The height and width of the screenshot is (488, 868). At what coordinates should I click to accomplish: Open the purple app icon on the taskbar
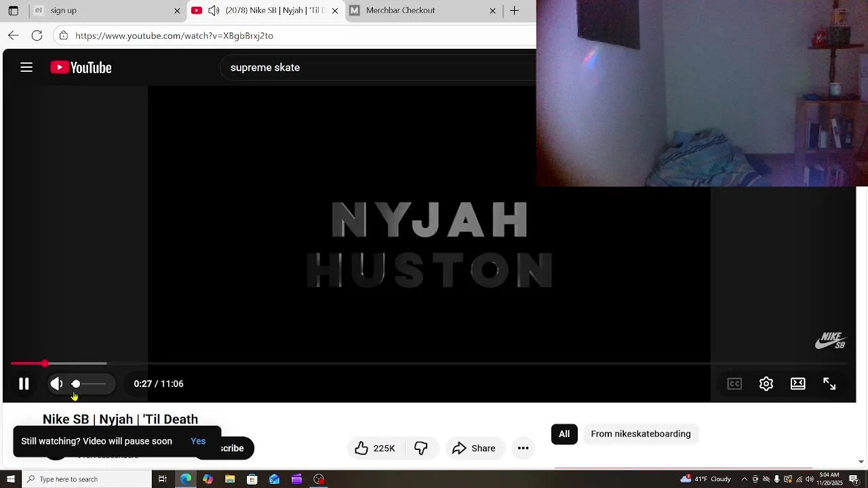coord(296,479)
